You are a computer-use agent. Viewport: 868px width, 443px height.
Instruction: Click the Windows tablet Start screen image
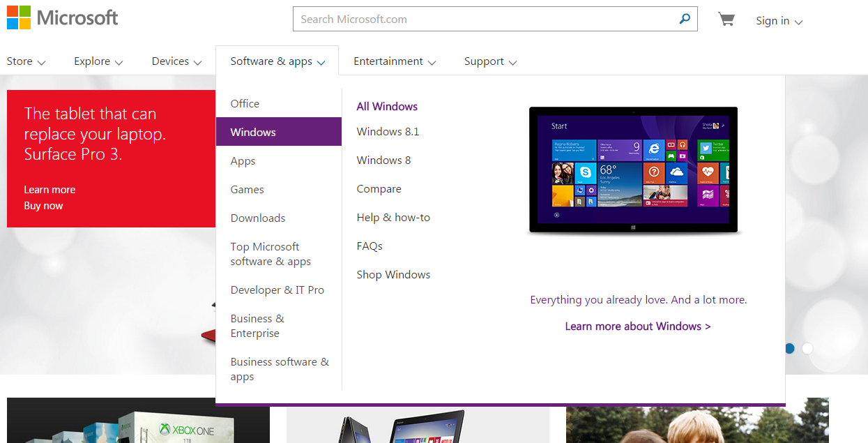(634, 170)
